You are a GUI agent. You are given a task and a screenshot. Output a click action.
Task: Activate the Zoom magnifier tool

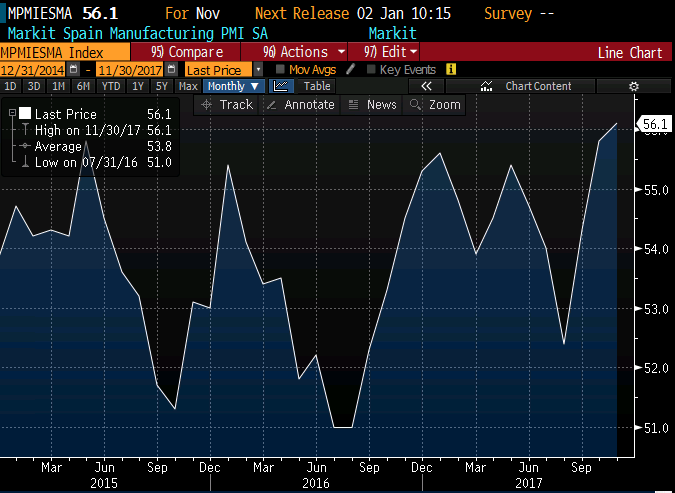436,105
